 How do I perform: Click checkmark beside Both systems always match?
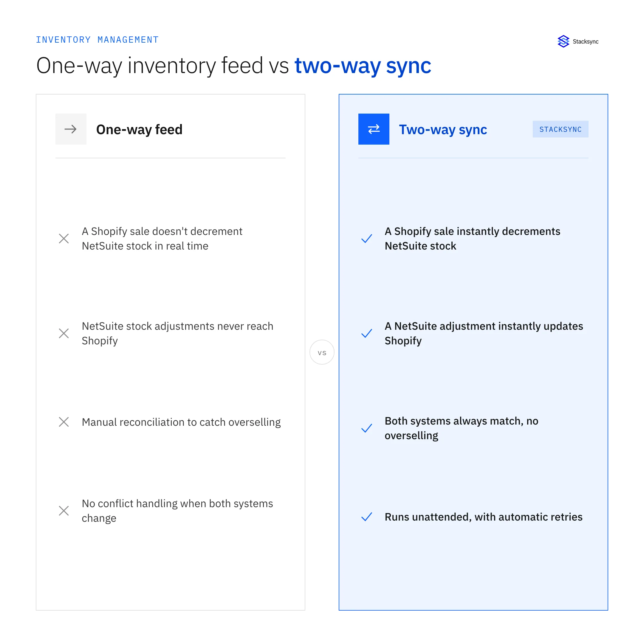[x=367, y=428]
